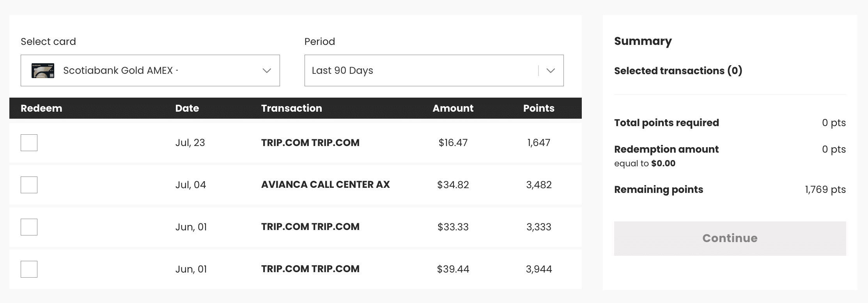Click the $33.33 amount value

click(453, 227)
